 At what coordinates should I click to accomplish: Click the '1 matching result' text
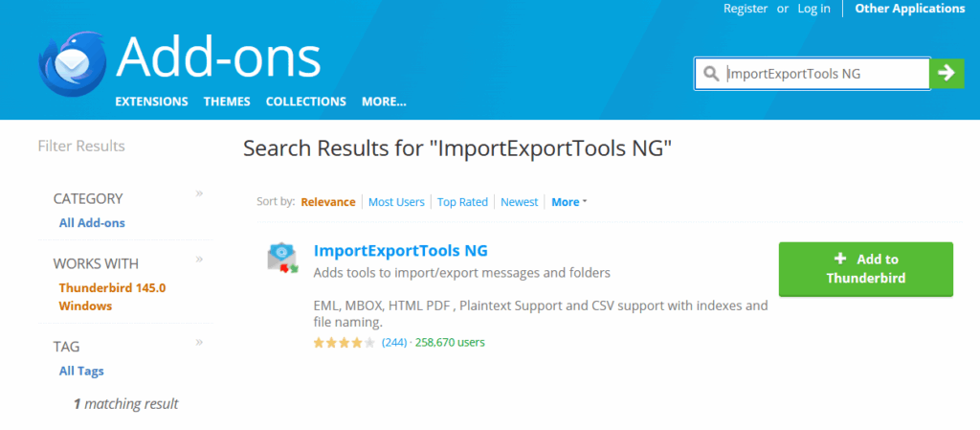point(125,404)
